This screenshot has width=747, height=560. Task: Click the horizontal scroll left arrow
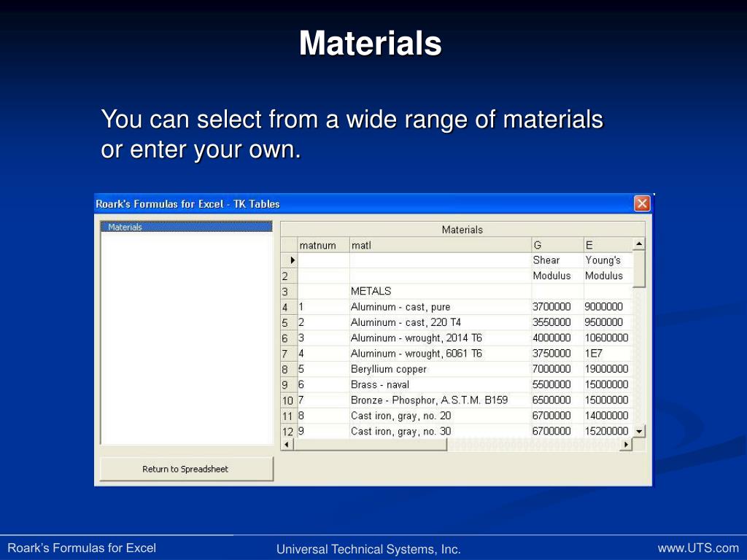(x=287, y=445)
